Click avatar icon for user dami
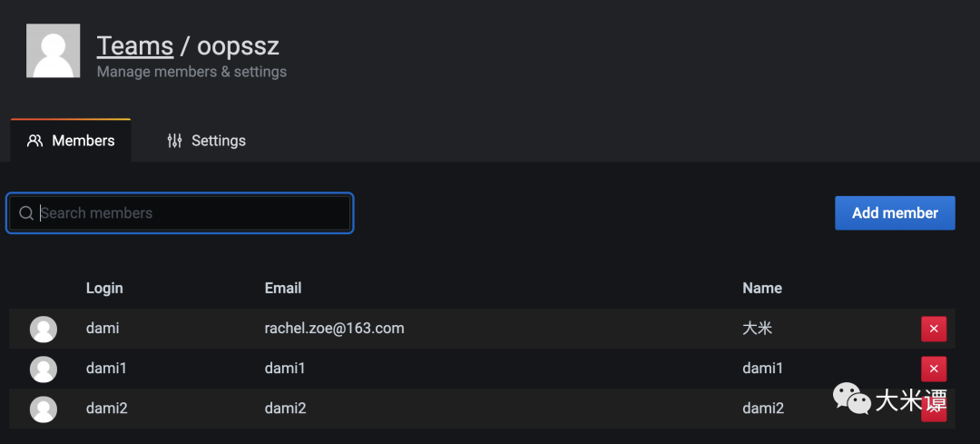The width and height of the screenshot is (980, 444). [x=44, y=329]
